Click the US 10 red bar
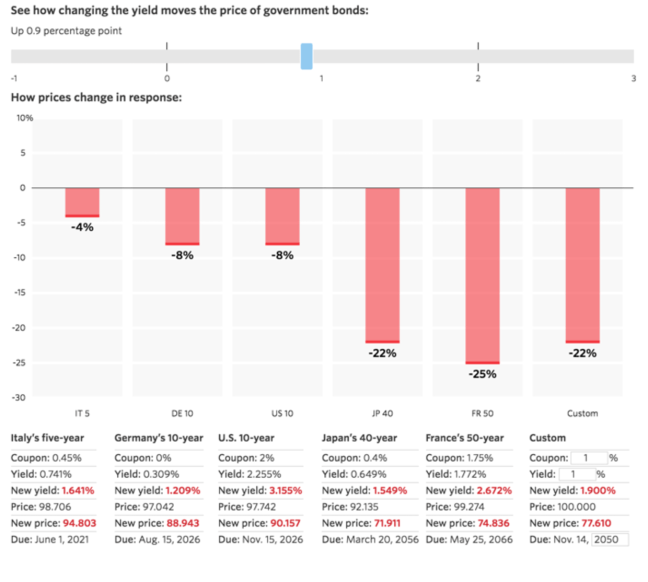Viewport: 648px width, 582px height. click(282, 216)
